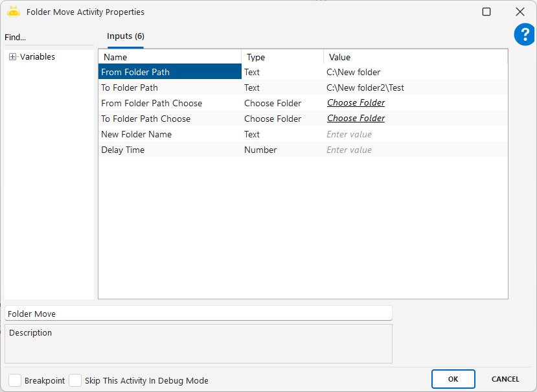Select the Variables tree item label
The height and width of the screenshot is (392, 537).
coord(38,57)
